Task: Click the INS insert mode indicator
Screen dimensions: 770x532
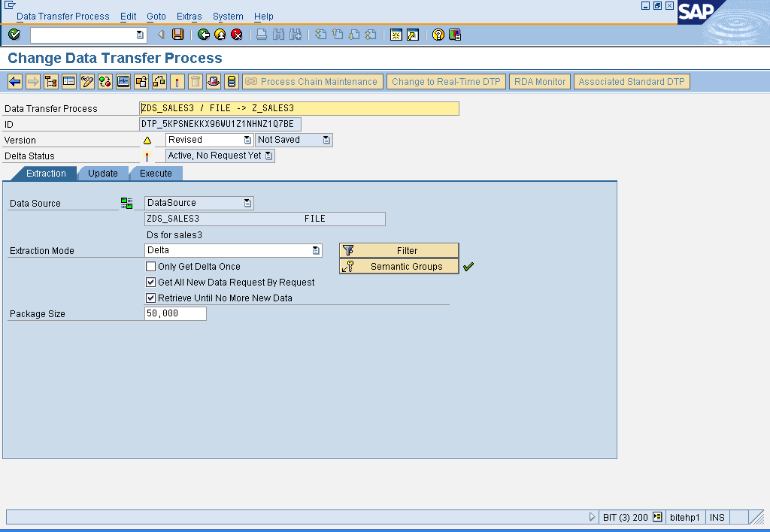Action: tap(717, 517)
